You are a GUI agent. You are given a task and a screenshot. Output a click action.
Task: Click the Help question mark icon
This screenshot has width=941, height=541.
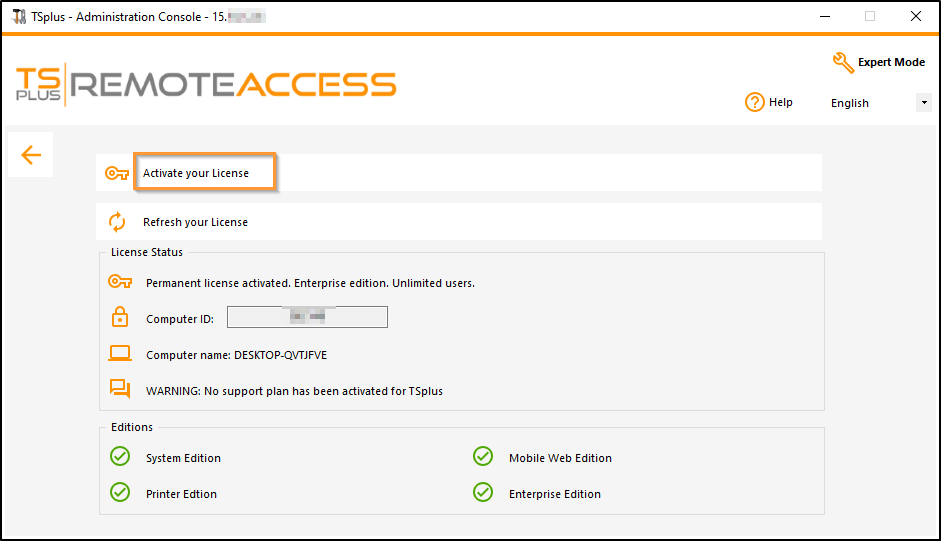point(755,102)
